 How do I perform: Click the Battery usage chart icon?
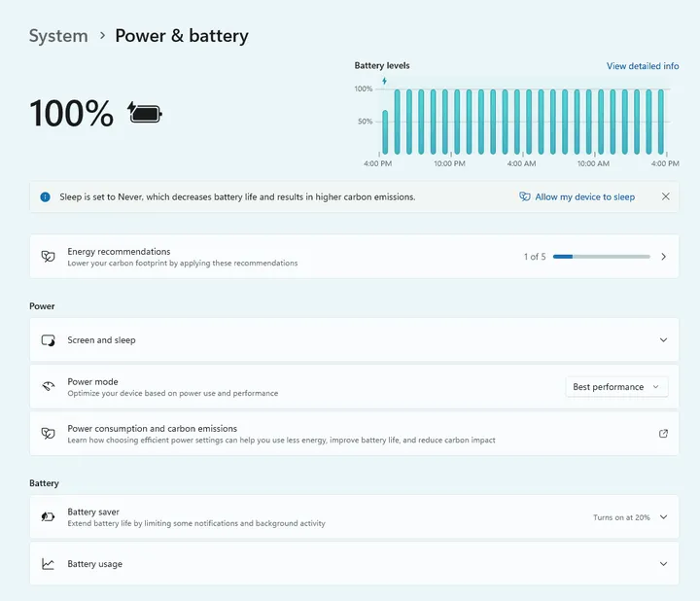tap(48, 564)
